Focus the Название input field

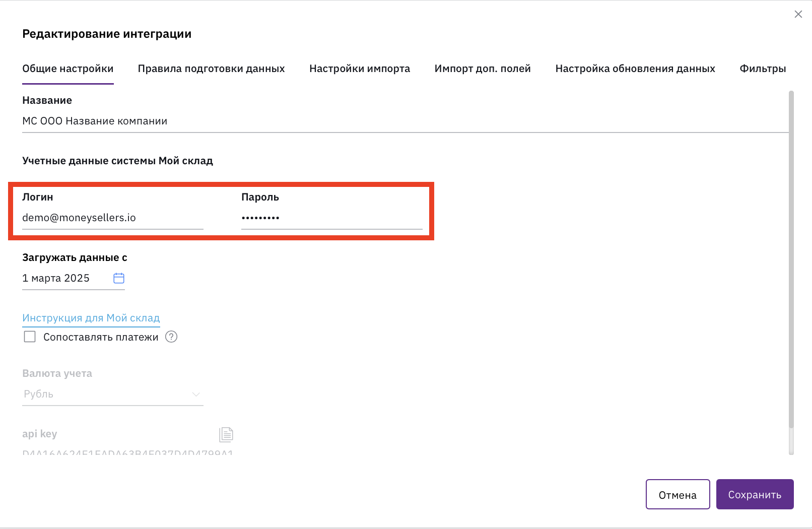click(x=405, y=121)
